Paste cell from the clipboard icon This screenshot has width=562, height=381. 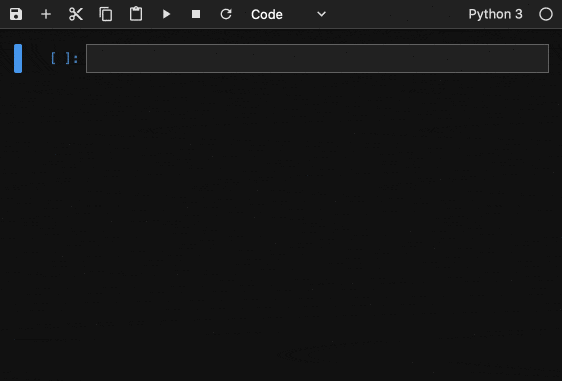click(136, 14)
